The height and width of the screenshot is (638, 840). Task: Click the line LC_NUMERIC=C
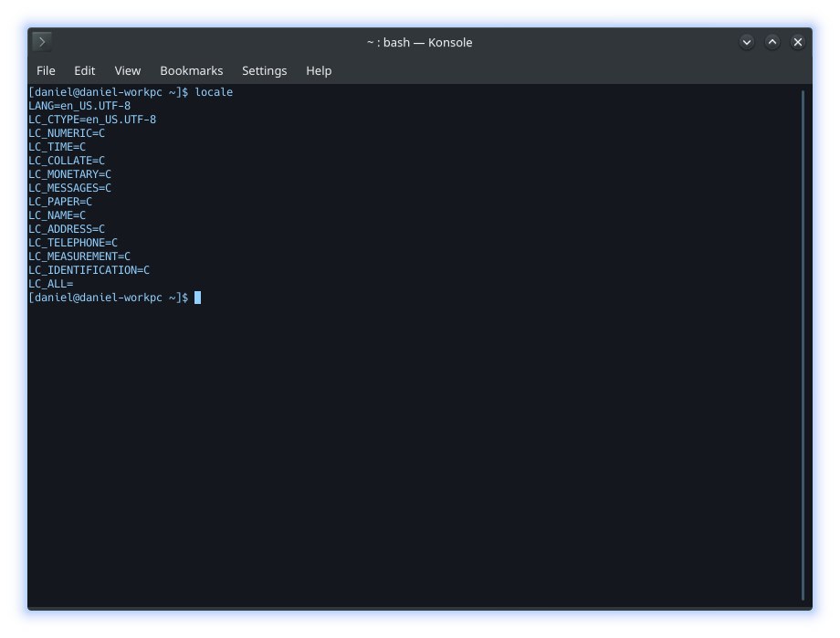coord(67,133)
